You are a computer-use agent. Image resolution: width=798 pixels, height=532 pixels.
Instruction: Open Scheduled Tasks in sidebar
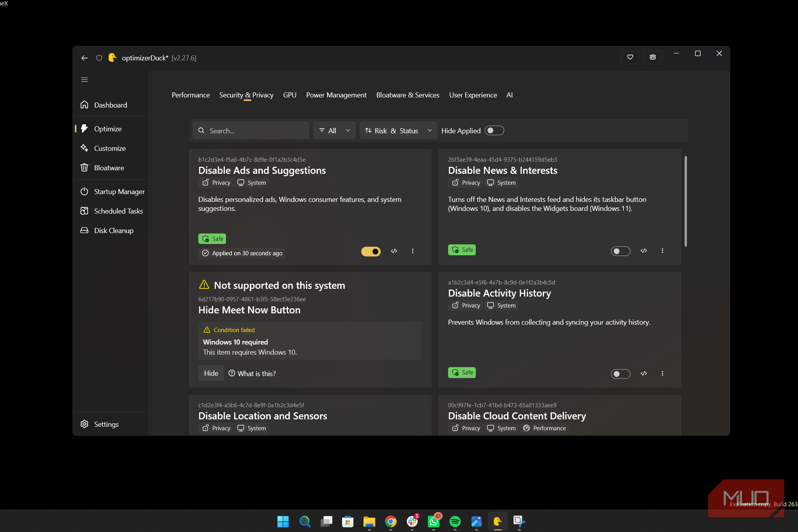pyautogui.click(x=110, y=211)
